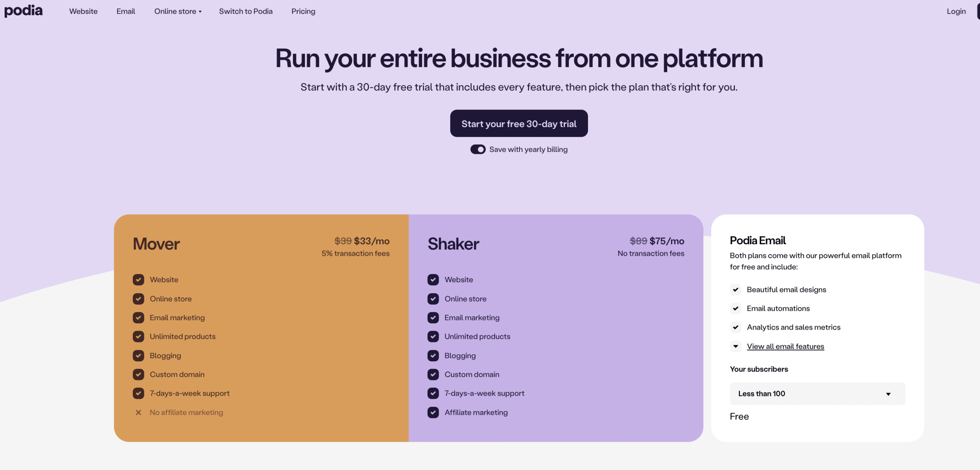
Task: Click the Login link
Action: (x=956, y=11)
